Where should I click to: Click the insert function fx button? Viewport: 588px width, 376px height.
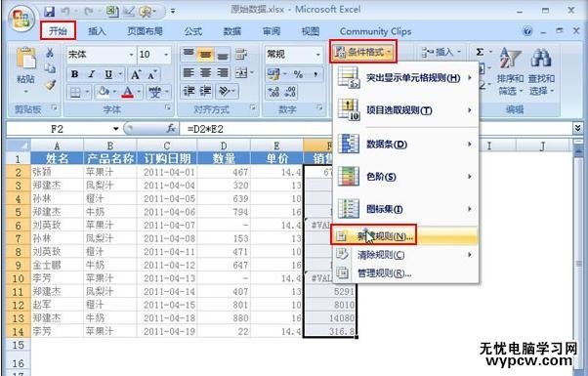point(171,129)
